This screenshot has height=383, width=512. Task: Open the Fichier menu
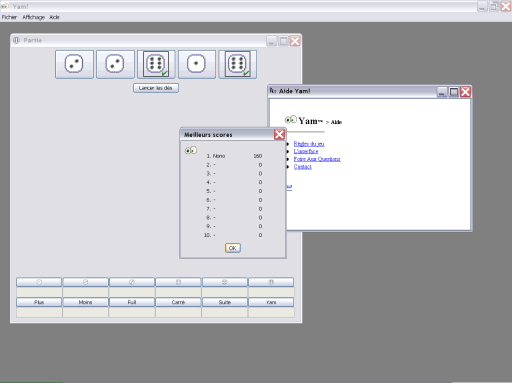[9, 17]
